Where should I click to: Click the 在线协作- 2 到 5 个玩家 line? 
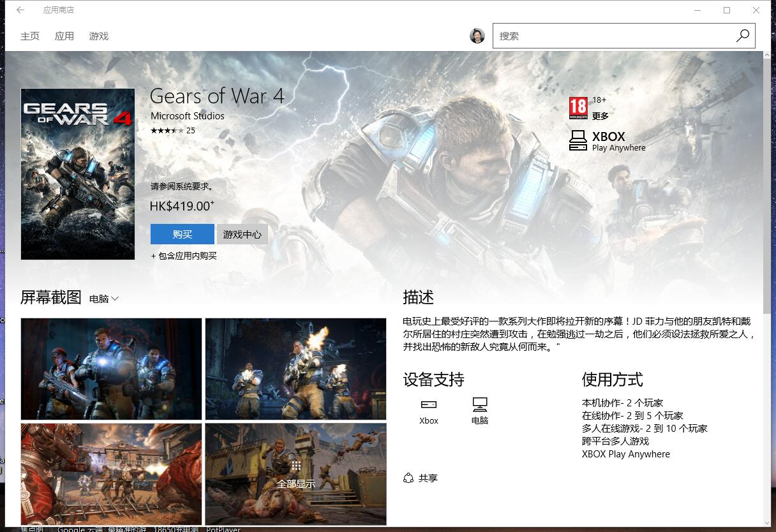(632, 415)
